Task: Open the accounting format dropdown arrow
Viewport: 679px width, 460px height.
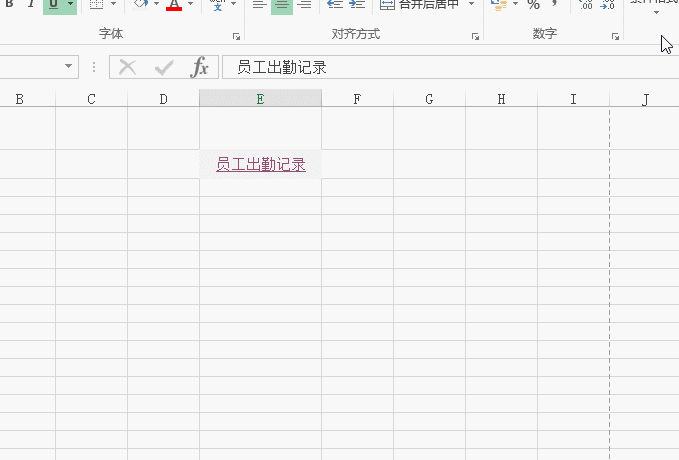Action: [x=515, y=4]
